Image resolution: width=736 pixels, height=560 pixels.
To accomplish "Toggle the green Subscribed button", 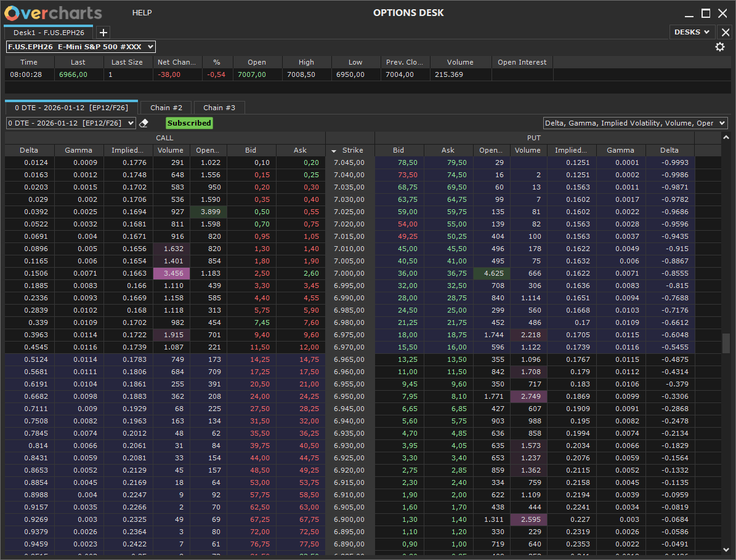I will [189, 123].
